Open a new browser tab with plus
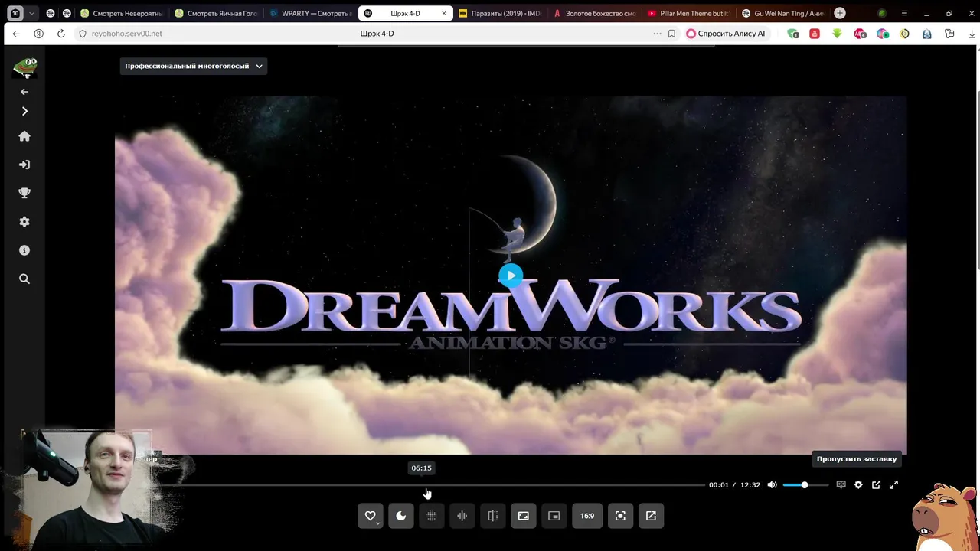This screenshot has height=551, width=980. (840, 13)
